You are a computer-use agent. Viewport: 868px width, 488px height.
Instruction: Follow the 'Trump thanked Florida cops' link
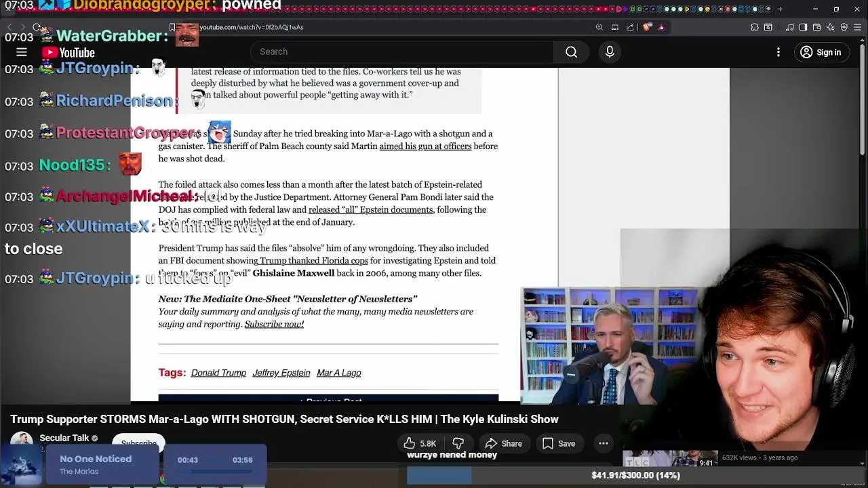(313, 261)
